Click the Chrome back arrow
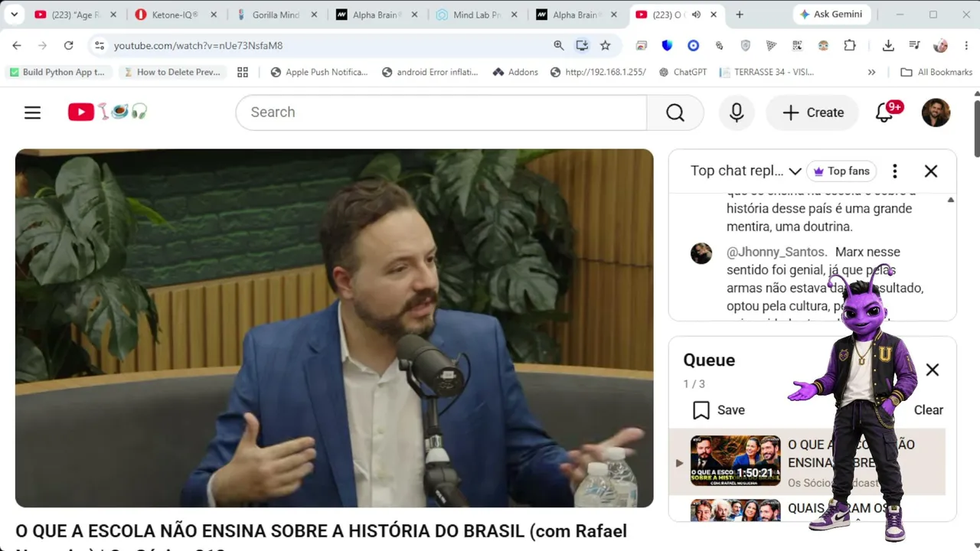 coord(17,46)
